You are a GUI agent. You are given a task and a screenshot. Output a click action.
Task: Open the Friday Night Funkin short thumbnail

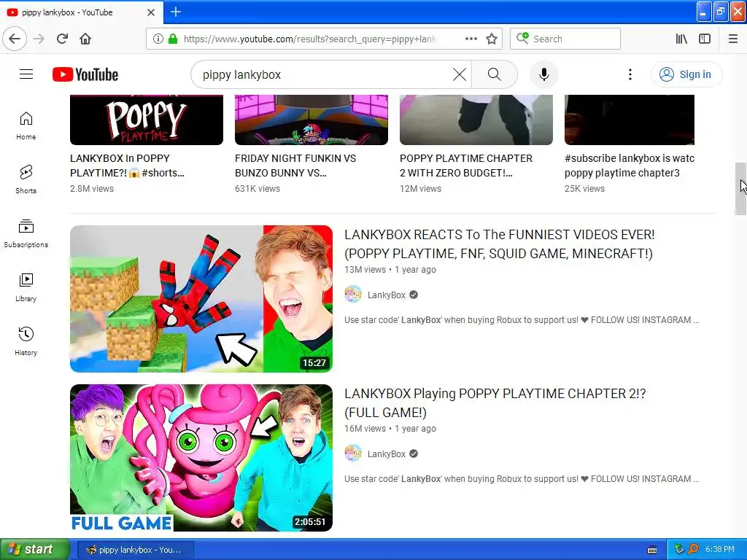coord(311,120)
